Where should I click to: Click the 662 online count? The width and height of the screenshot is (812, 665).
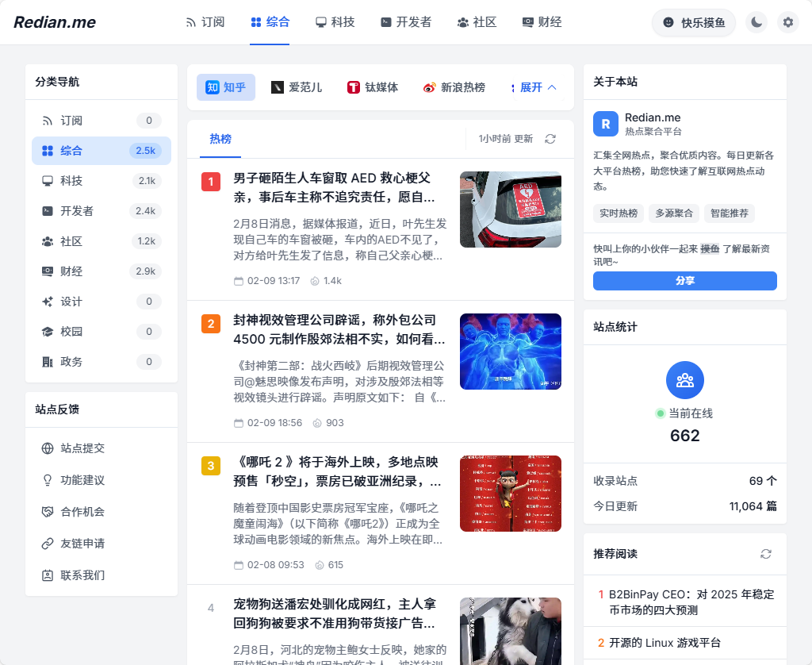pos(684,436)
